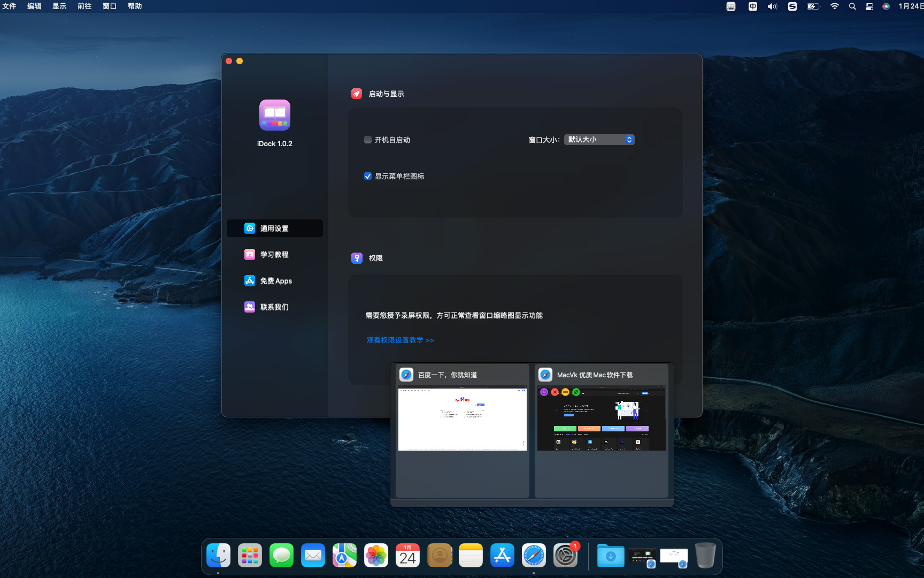924x578 pixels.
Task: Open Maps app in Dock
Action: 344,556
